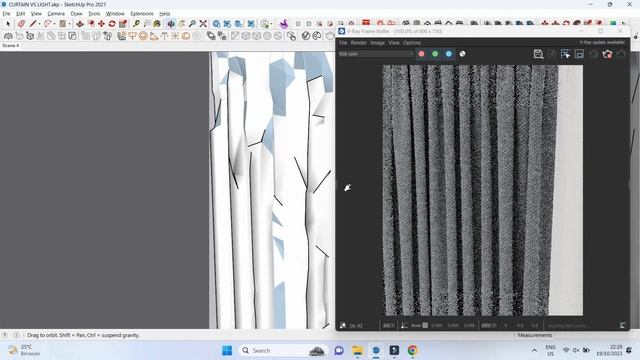Open SketchUp Window menu
This screenshot has height=360, width=640.
pos(115,13)
